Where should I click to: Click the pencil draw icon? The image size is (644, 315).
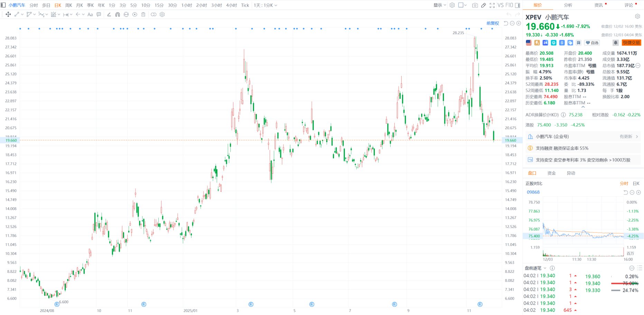pos(484,5)
